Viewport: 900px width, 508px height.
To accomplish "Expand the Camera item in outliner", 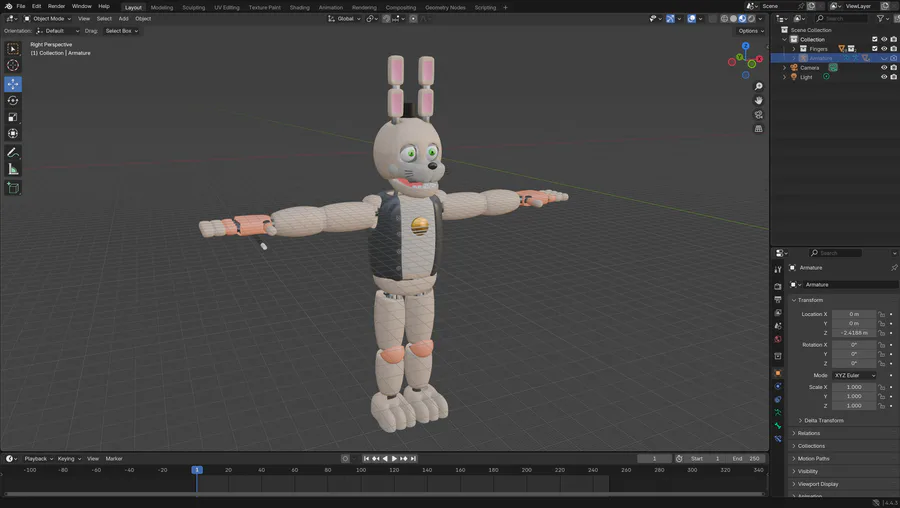I will (785, 68).
